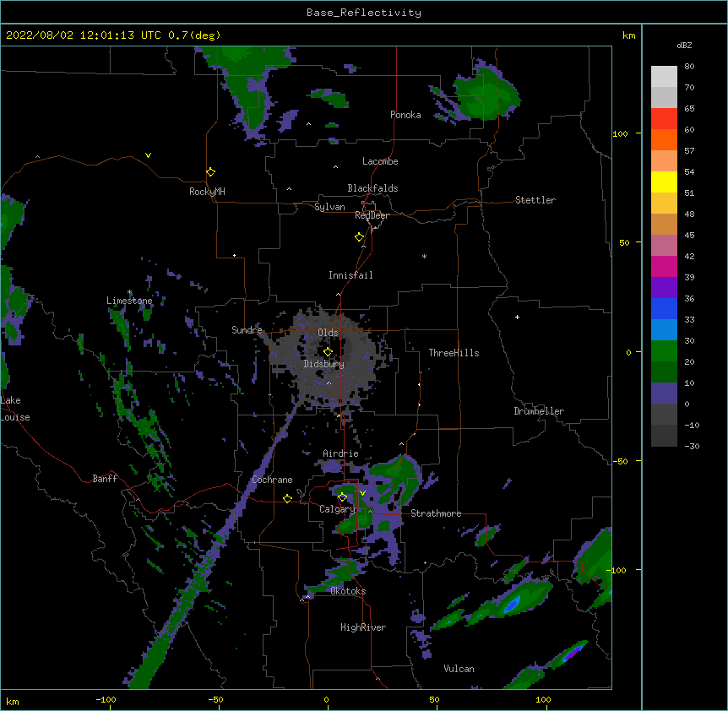Viewport: 728px width, 711px height.
Task: Pick the purple swatch between 39 and 36
Action: (664, 288)
